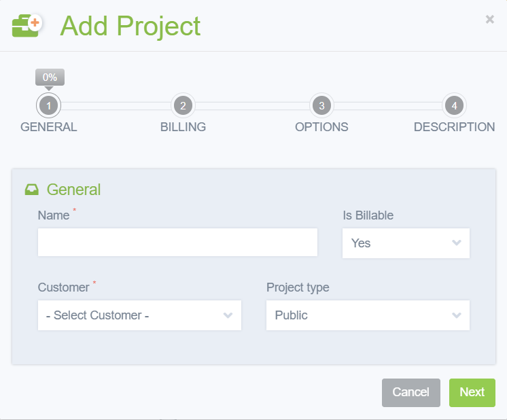Click the 0% progress indicator badge
Screen dimensions: 507x420
tap(50, 77)
